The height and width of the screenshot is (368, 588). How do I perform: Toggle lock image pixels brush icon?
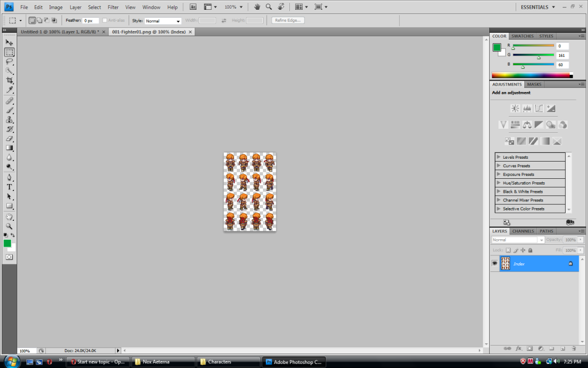coord(516,250)
